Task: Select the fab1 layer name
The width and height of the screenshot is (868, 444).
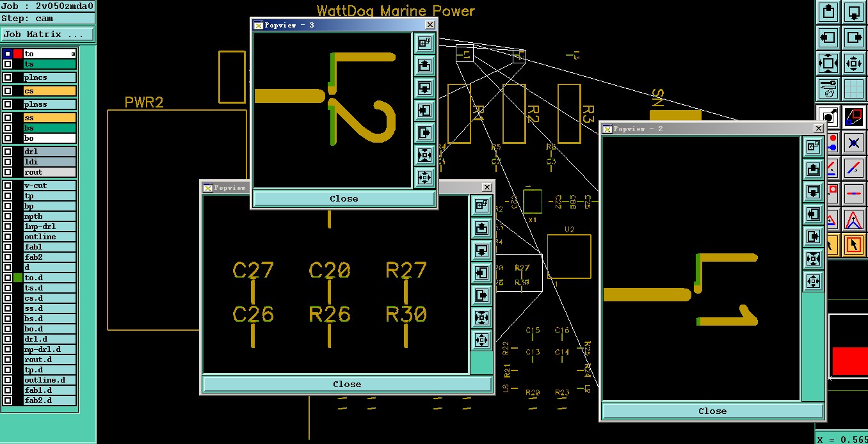Action: (50, 247)
